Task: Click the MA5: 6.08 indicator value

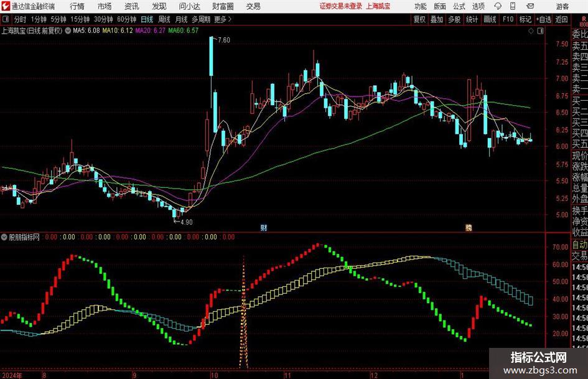Action: click(x=86, y=30)
